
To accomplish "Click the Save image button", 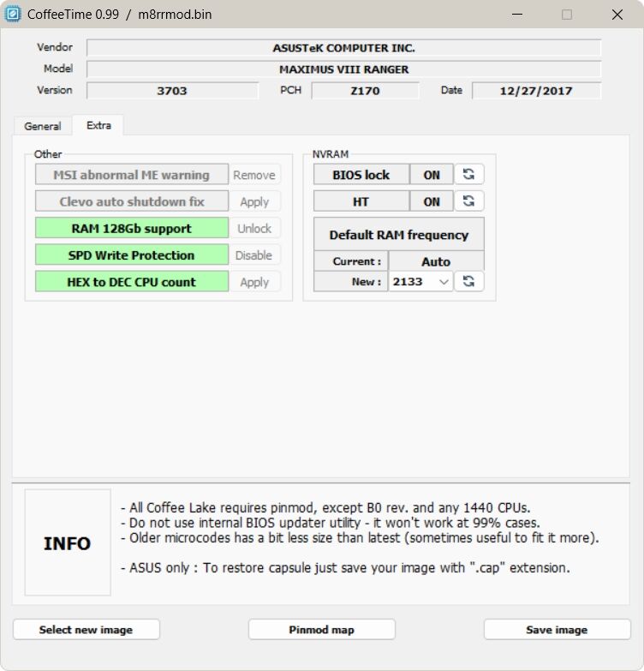I will (557, 630).
